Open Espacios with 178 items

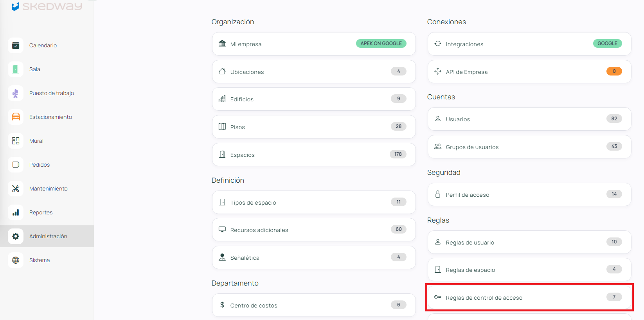(x=313, y=155)
